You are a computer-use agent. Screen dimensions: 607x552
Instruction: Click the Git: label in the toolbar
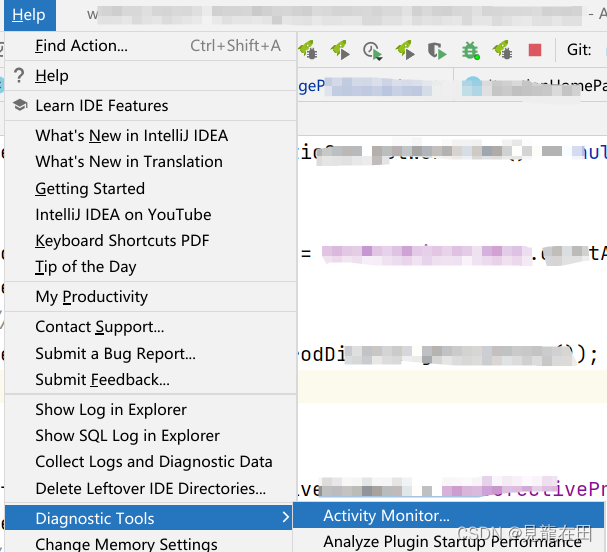coord(579,50)
